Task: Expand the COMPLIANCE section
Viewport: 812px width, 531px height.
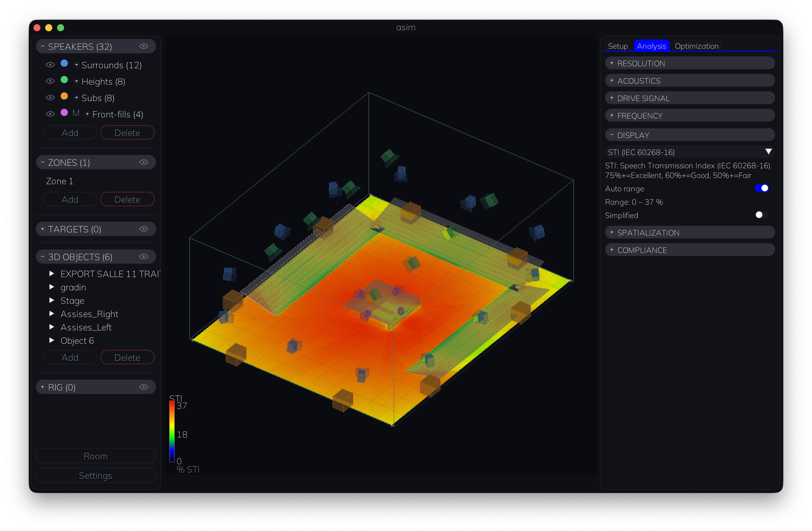Action: (690, 250)
